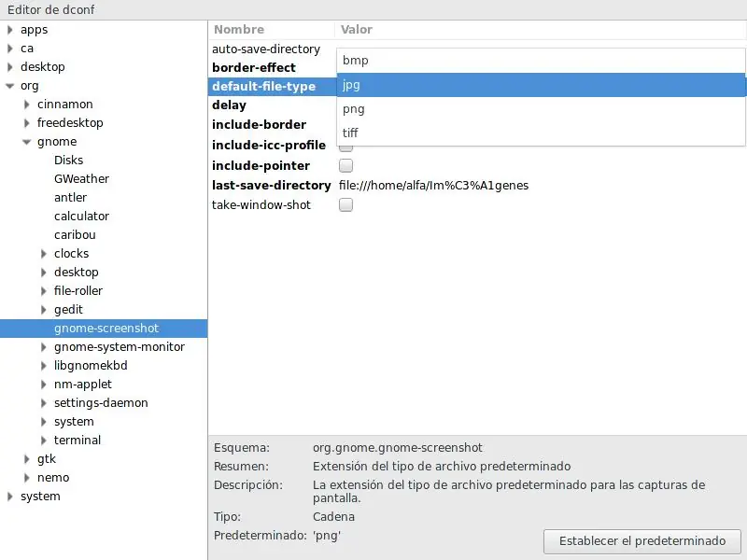Toggle the include-pointer checkbox

pos(345,166)
